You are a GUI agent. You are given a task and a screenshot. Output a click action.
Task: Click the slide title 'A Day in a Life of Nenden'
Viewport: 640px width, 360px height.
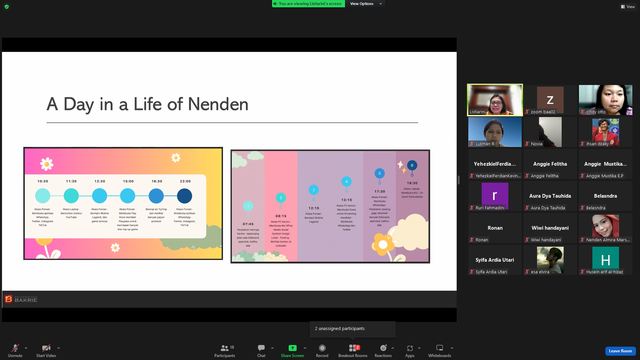(147, 104)
